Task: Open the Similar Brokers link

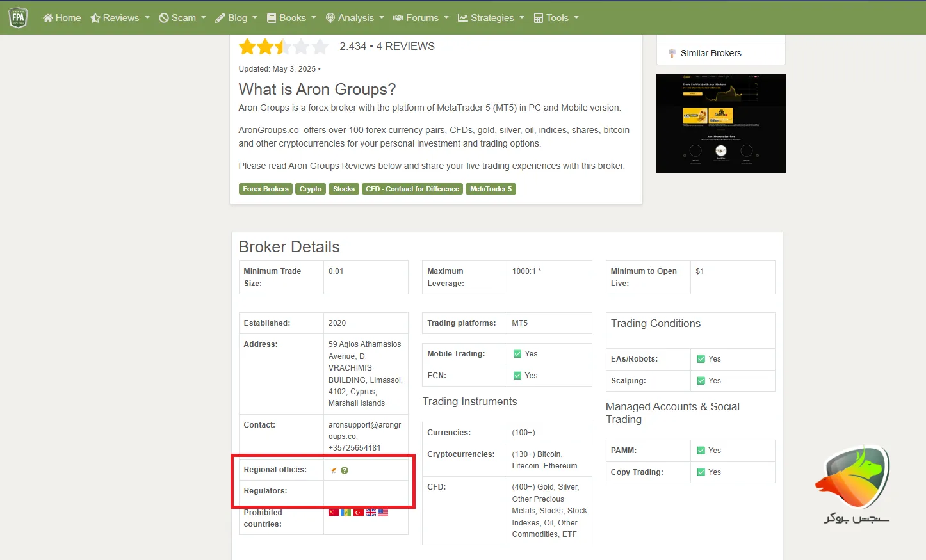Action: point(710,53)
